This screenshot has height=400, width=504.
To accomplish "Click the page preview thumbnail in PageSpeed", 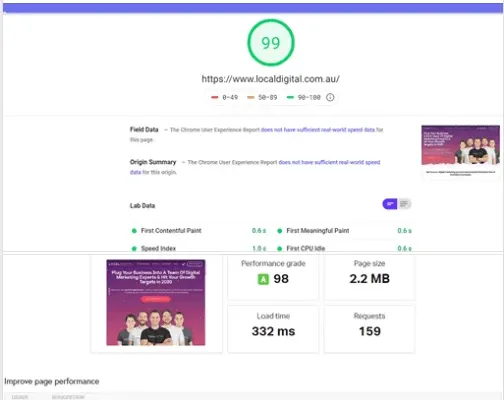I will tap(460, 152).
